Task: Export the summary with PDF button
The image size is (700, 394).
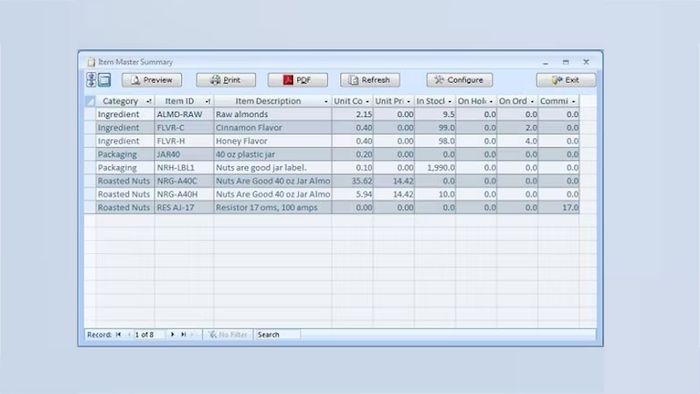Action: click(298, 80)
